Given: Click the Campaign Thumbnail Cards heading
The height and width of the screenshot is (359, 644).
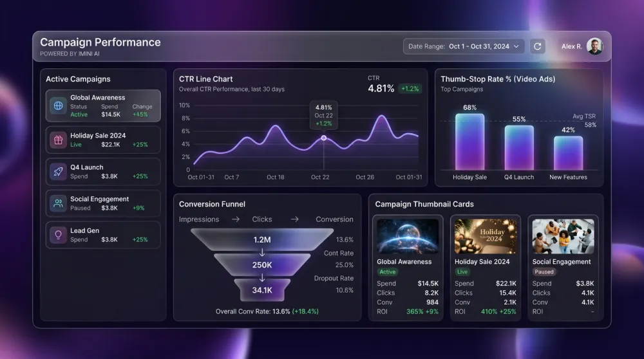Looking at the screenshot, I should pos(424,204).
